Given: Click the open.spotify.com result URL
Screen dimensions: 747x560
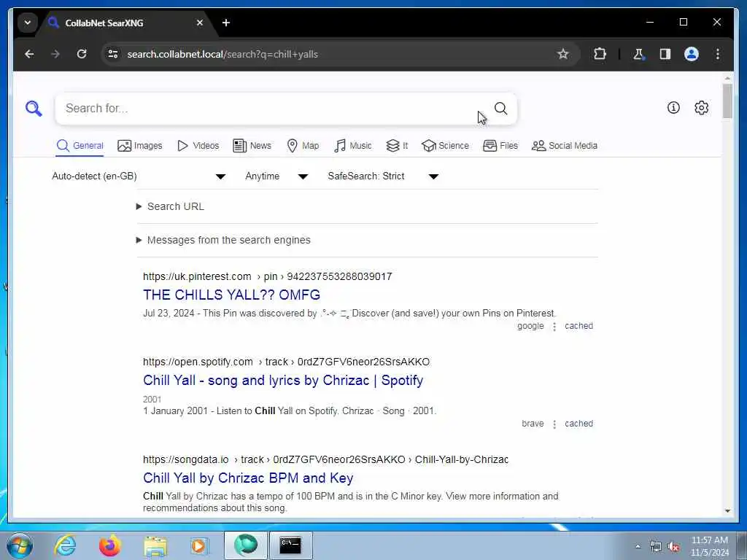Looking at the screenshot, I should [x=286, y=362].
